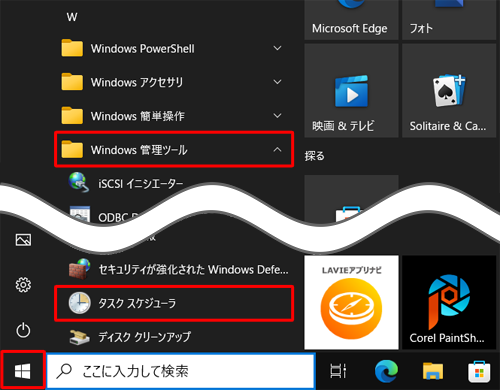
Task: Click the 探る group heading
Action: coord(314,156)
